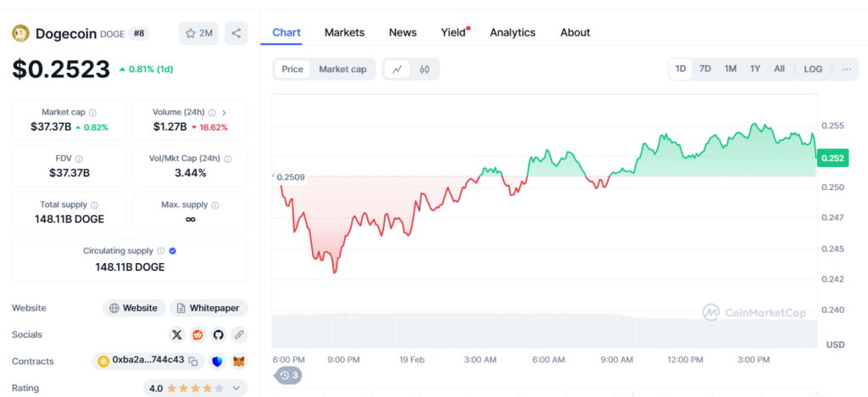Open the X (Twitter) social link
The height and width of the screenshot is (397, 868).
coord(176,335)
